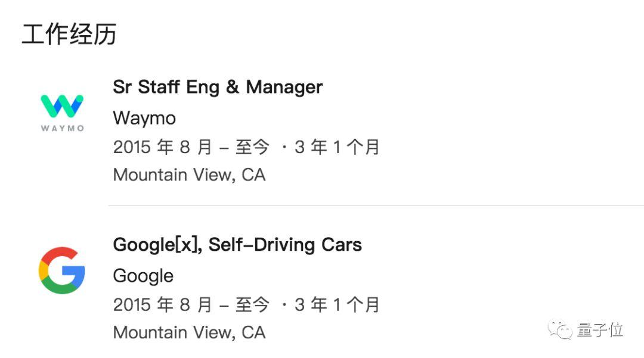Click the Google entry duration 3 年 1 个月

[337, 304]
